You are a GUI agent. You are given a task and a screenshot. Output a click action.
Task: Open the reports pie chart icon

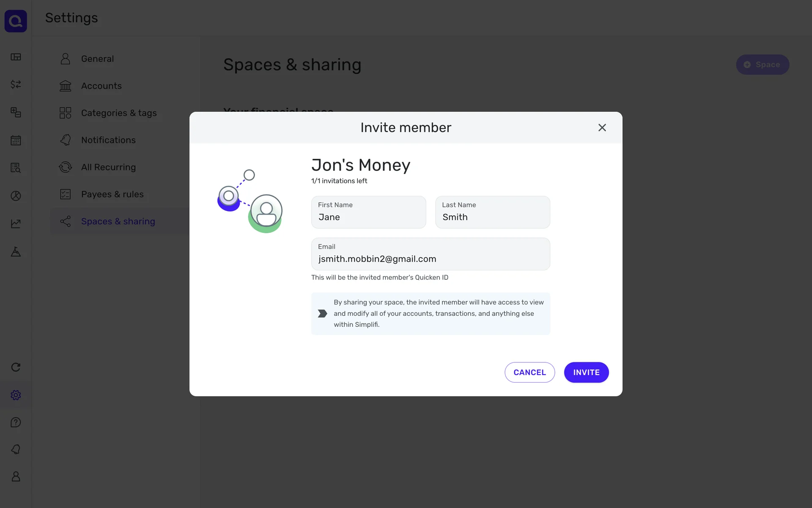click(x=16, y=196)
